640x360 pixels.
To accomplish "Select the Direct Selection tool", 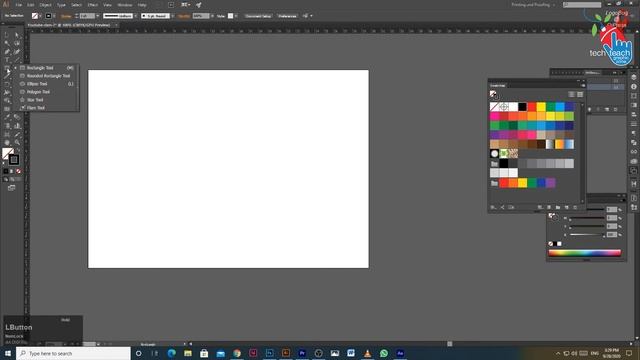I will point(17,36).
